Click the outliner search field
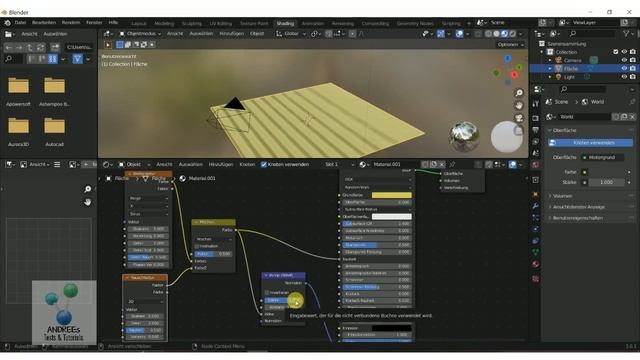640x360 pixels. (592, 34)
